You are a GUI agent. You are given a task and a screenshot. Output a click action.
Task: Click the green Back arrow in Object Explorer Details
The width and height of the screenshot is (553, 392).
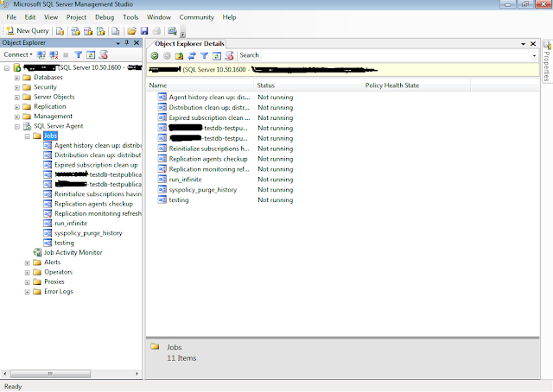point(155,56)
